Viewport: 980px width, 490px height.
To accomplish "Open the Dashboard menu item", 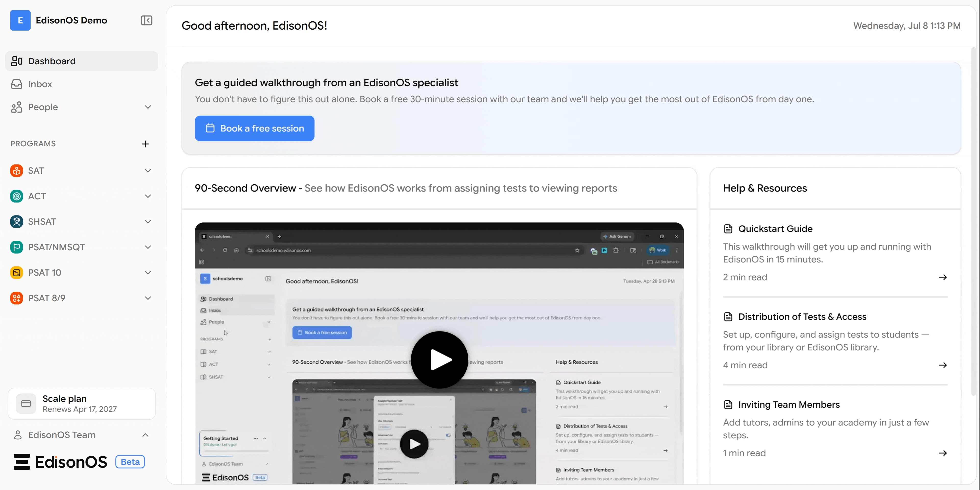I will coord(81,61).
